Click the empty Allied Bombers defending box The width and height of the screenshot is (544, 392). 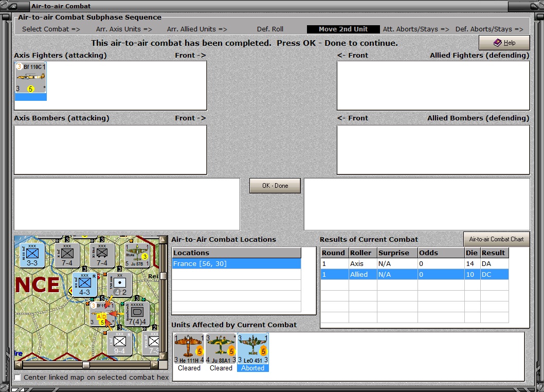(433, 150)
